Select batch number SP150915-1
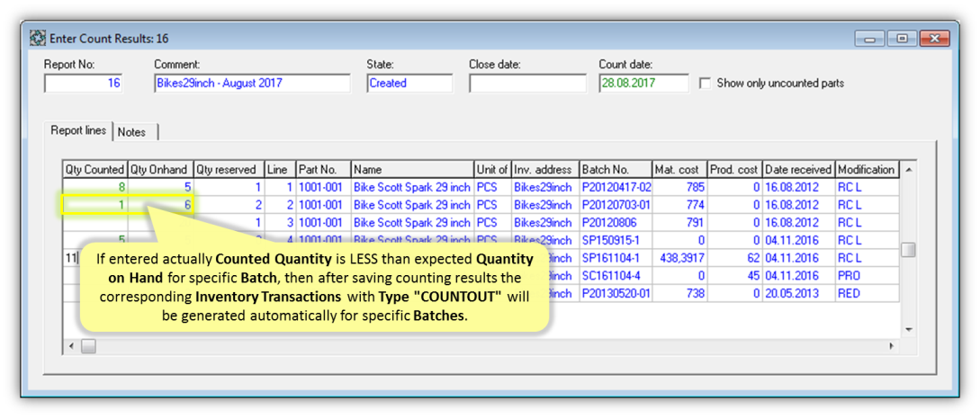980x418 pixels. [x=616, y=240]
